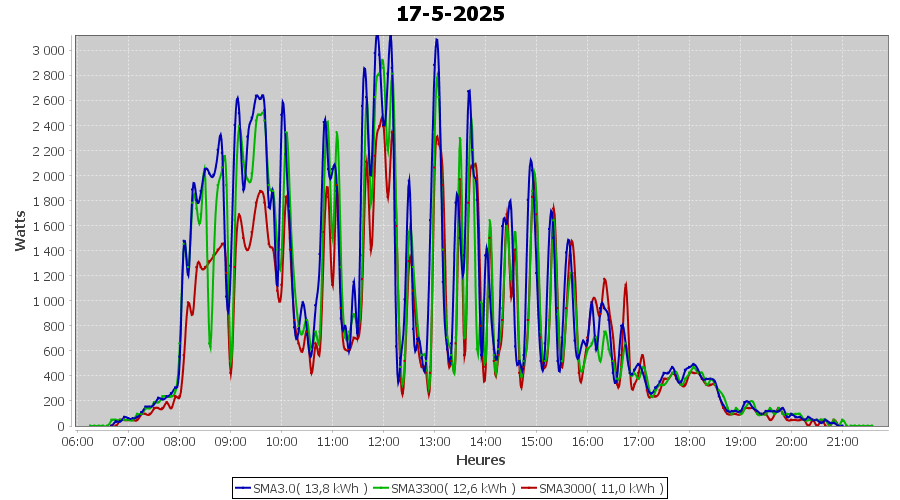Click the SMA3.0 (13,8 kWh) legend entry
The width and height of the screenshot is (900, 500).
(301, 488)
